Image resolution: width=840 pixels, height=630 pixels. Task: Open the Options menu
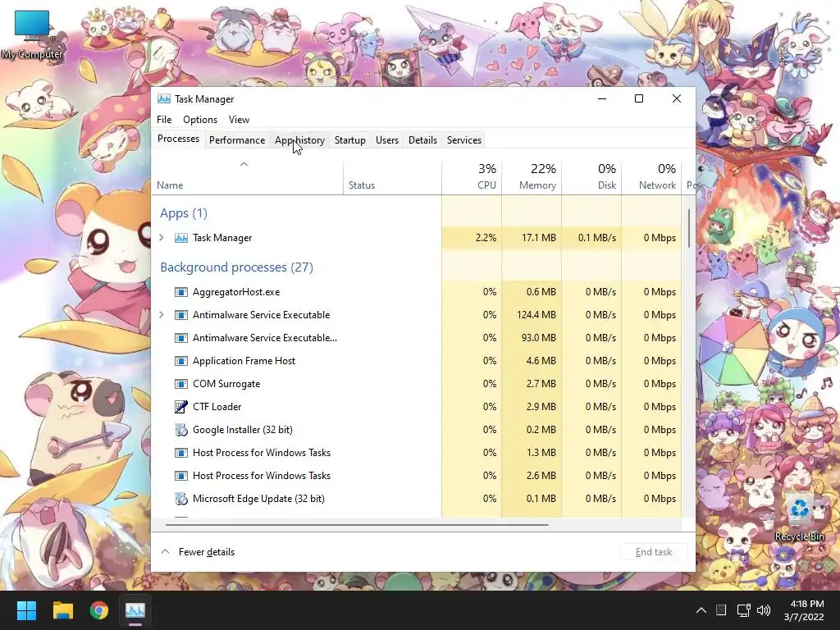click(x=200, y=120)
